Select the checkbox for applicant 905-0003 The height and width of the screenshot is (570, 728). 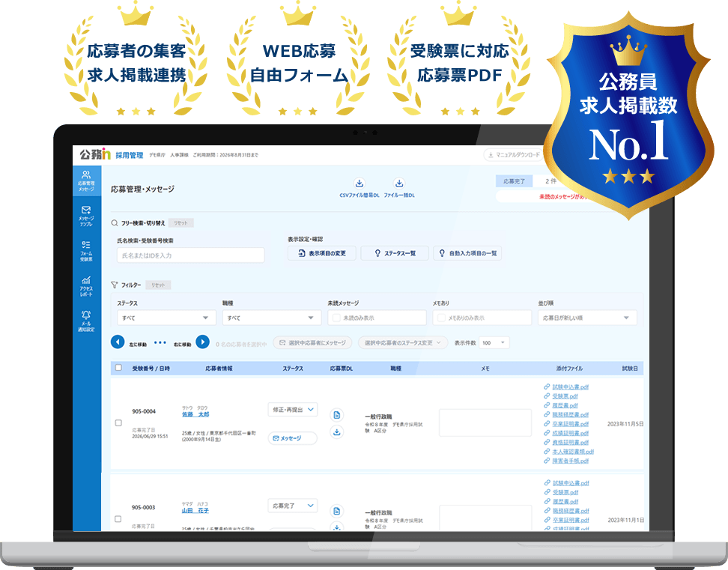118,519
